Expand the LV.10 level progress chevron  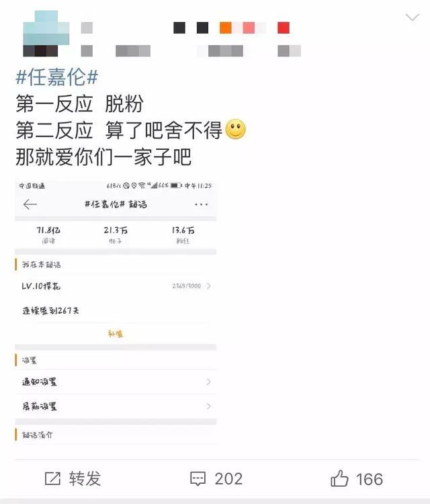[x=208, y=286]
